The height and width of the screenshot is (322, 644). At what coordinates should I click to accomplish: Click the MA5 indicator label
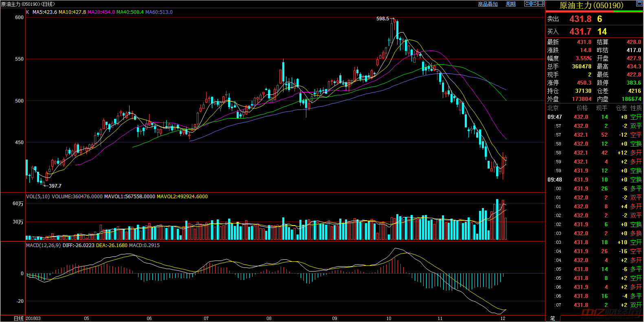coord(45,12)
